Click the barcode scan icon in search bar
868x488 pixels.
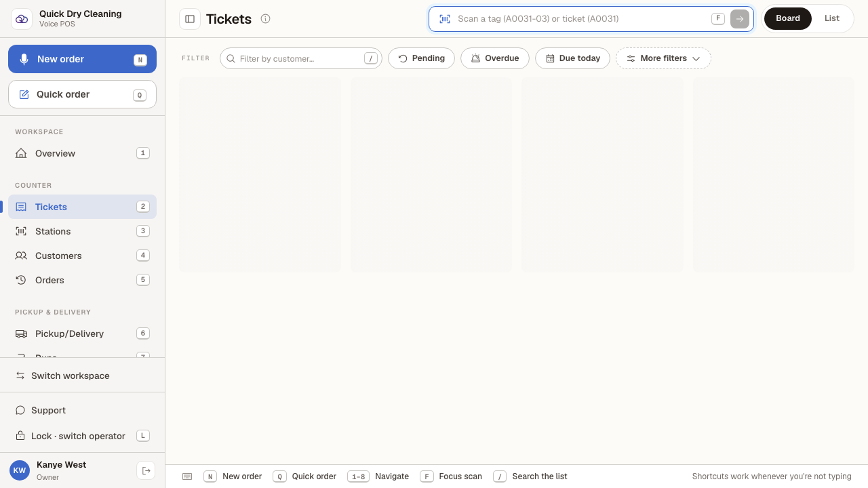point(445,19)
